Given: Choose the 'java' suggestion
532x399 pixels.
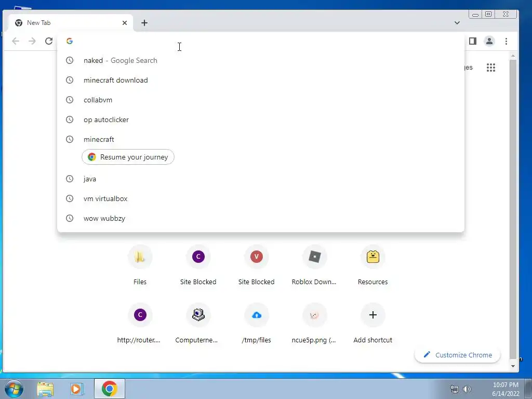Looking at the screenshot, I should click(x=261, y=179).
